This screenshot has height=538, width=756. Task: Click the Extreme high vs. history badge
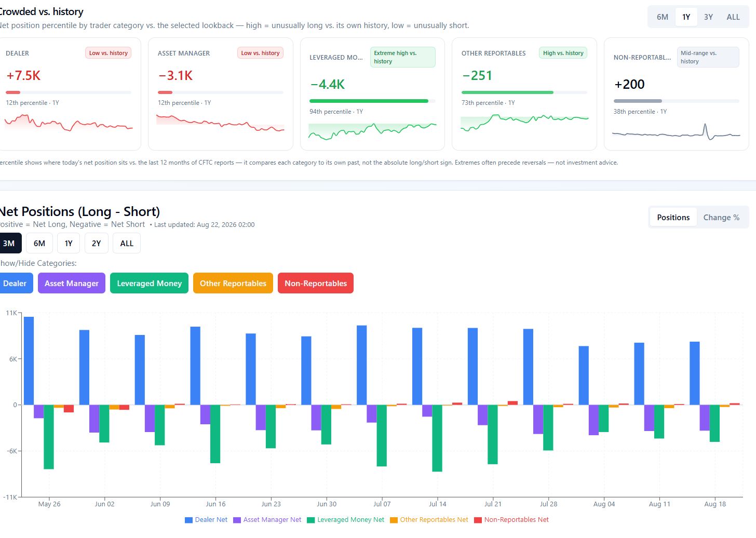403,57
